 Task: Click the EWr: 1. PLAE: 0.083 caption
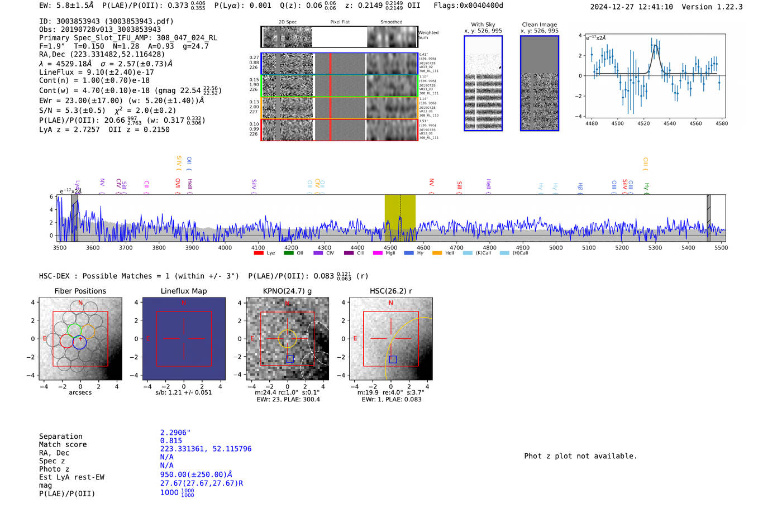coord(392,400)
